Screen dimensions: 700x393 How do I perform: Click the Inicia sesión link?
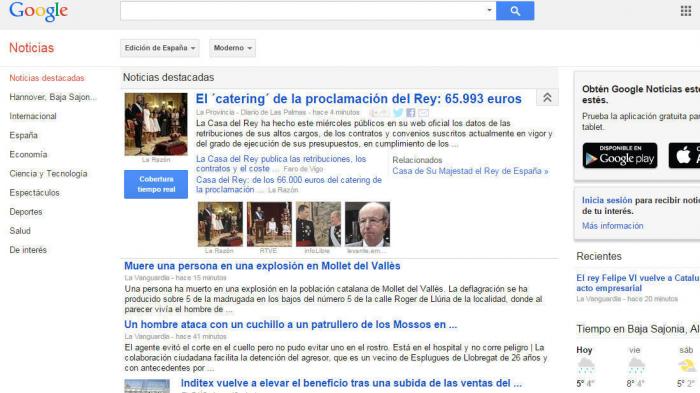point(607,201)
